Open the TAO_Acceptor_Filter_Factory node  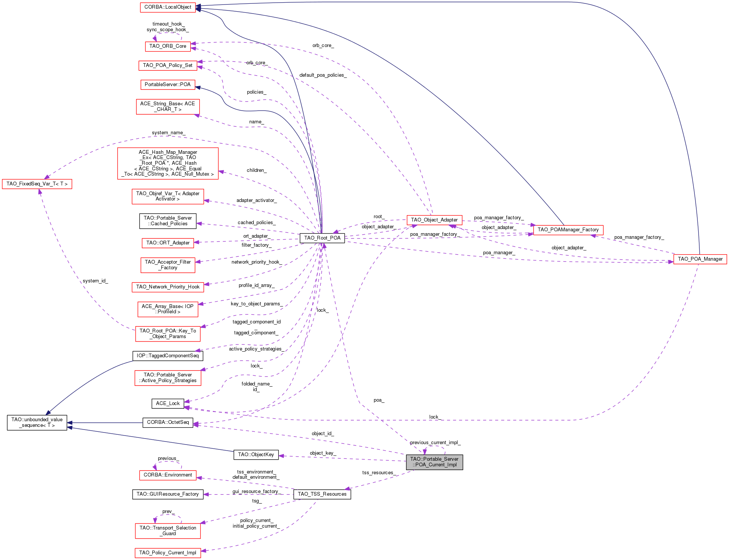point(168,265)
